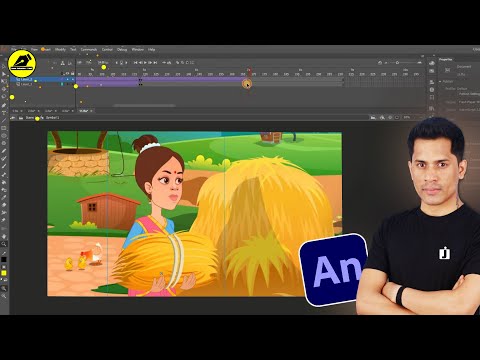Step back one frame
This screenshot has width=480, height=360.
click(140, 63)
